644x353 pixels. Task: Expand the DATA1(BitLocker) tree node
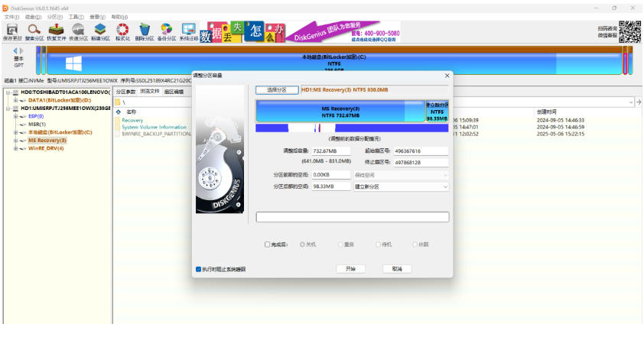[15, 100]
